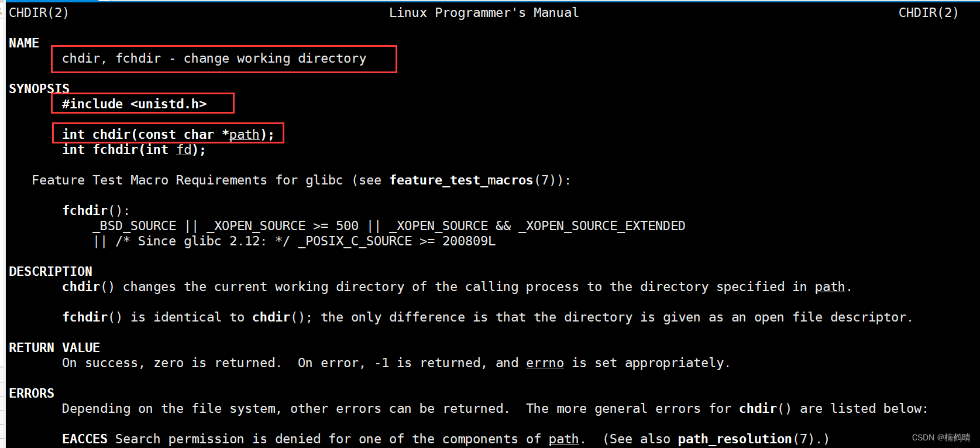Screen dimensions: 980x448
Task: Click the 'fchdir():' macro requirements label
Action: tap(96, 211)
